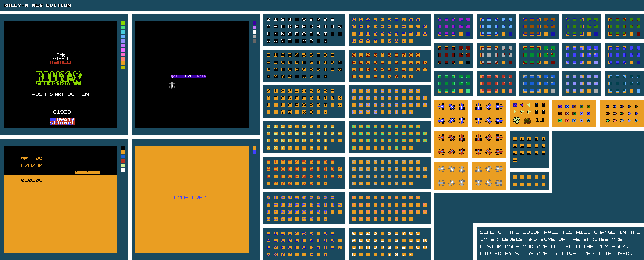Screen dimensions: 644x260
Task: Pick the magenta title palette swatch
Action: pos(123,50)
